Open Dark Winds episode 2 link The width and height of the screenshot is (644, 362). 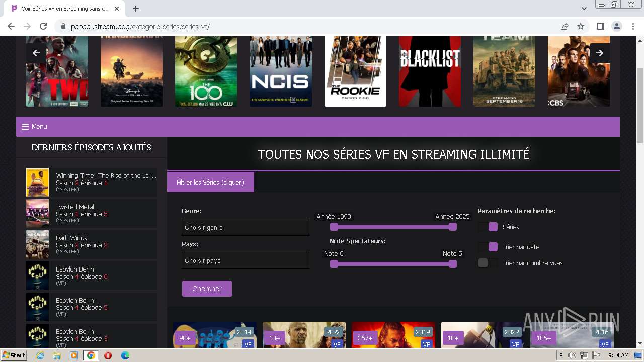click(92, 244)
